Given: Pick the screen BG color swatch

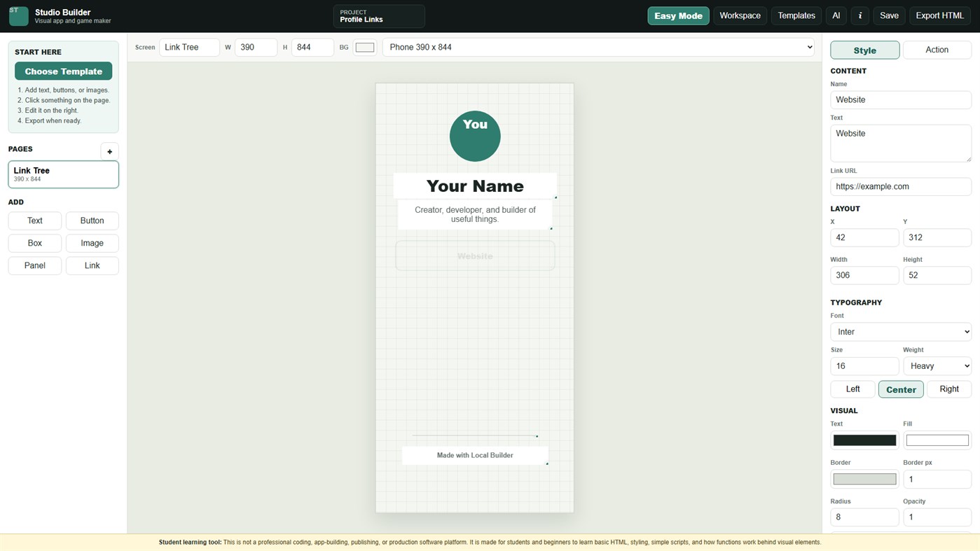Looking at the screenshot, I should tap(365, 47).
